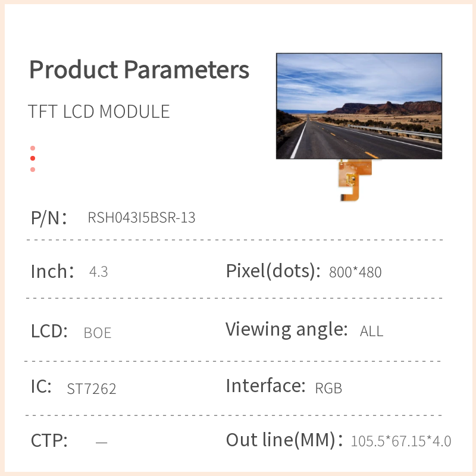Click the P/N label

tap(48, 218)
